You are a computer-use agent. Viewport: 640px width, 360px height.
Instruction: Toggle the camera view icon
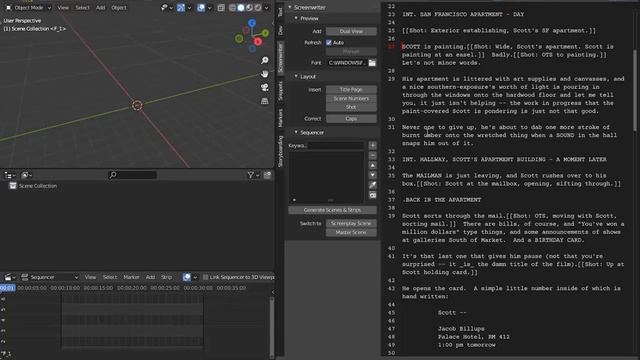pos(264,87)
